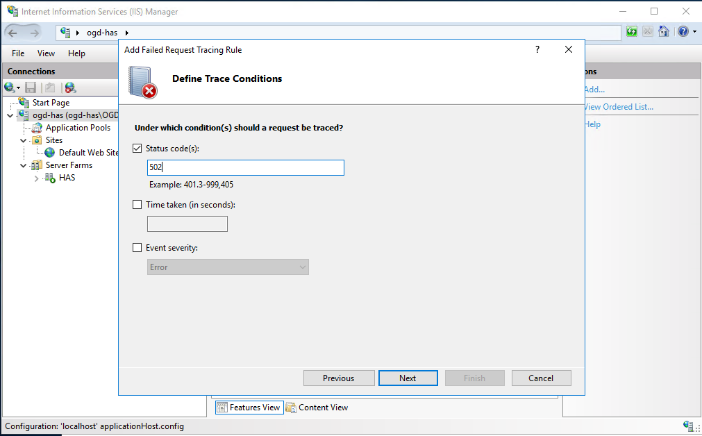Select Default Web Site in tree
The width and height of the screenshot is (702, 436).
tap(88, 153)
